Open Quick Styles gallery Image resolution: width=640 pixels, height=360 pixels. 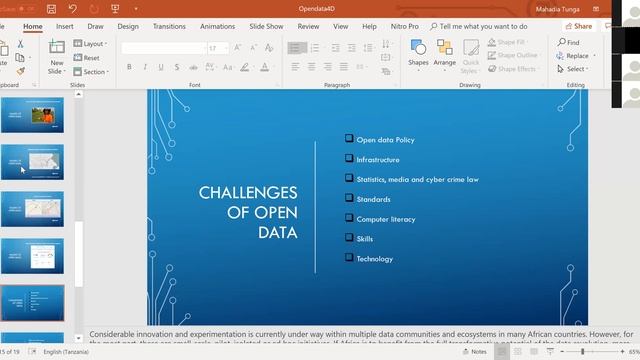tap(471, 56)
